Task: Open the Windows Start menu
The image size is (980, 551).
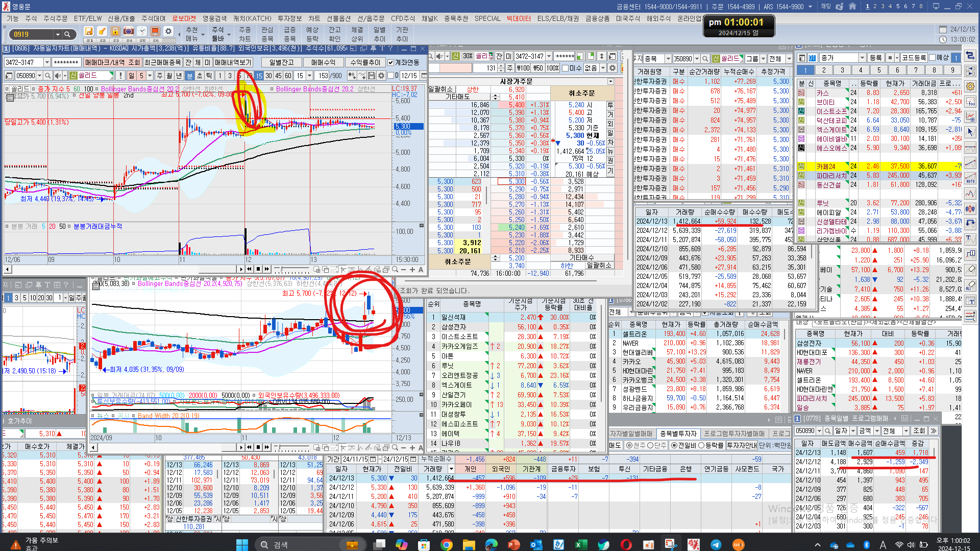Action: (242, 544)
